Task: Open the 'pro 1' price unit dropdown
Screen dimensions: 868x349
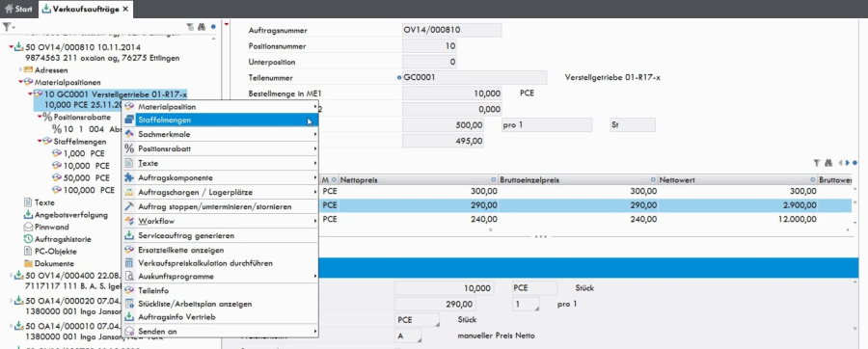Action: point(525,305)
